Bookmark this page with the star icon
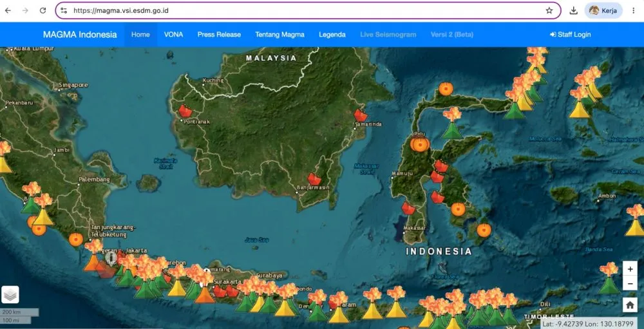 pos(549,11)
